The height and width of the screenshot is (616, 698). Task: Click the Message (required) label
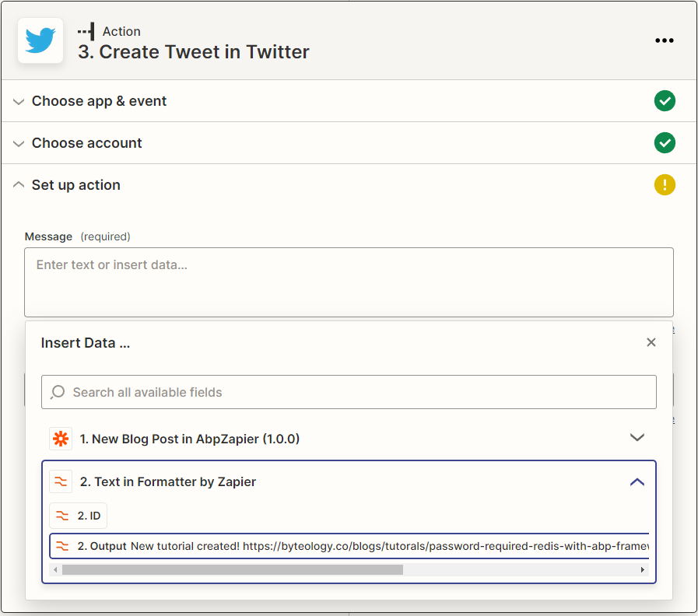pos(78,236)
